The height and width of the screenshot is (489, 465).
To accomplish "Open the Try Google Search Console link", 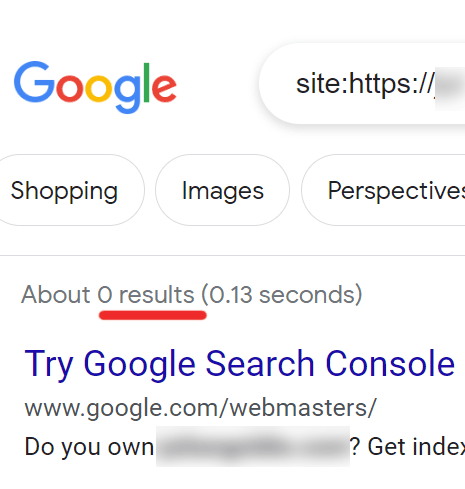I will click(x=240, y=364).
